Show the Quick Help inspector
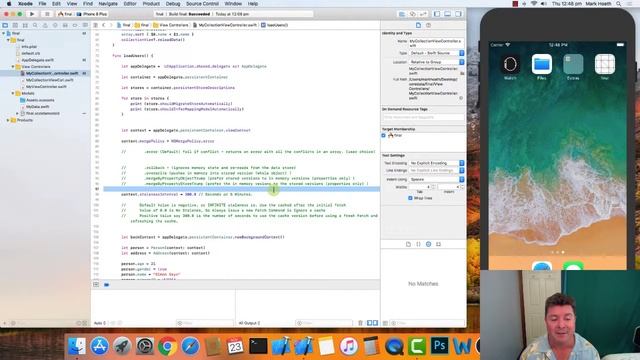This screenshot has width=640, height=360. (428, 25)
